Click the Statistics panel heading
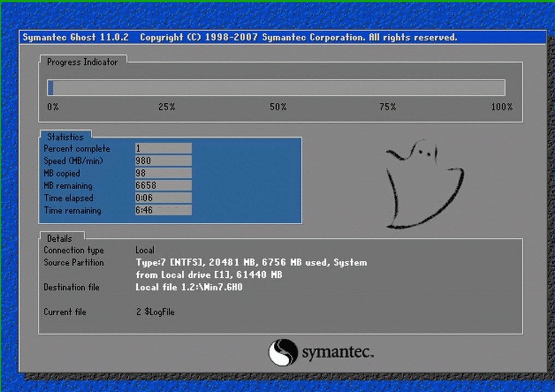This screenshot has width=555, height=392. 65,137
